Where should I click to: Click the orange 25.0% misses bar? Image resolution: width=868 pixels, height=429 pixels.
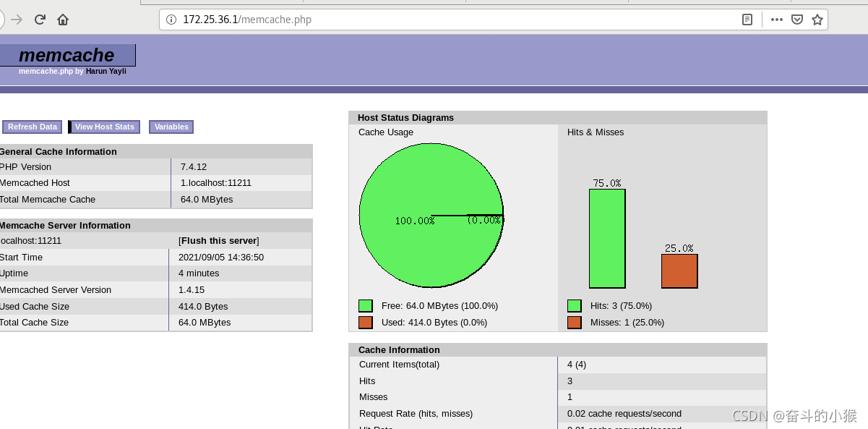(x=679, y=271)
